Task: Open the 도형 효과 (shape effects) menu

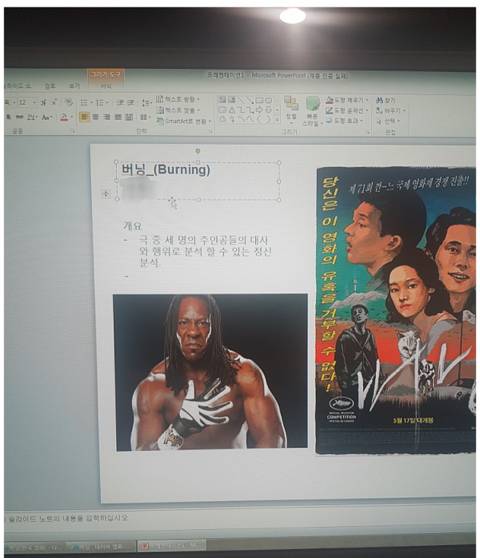Action: coord(344,121)
